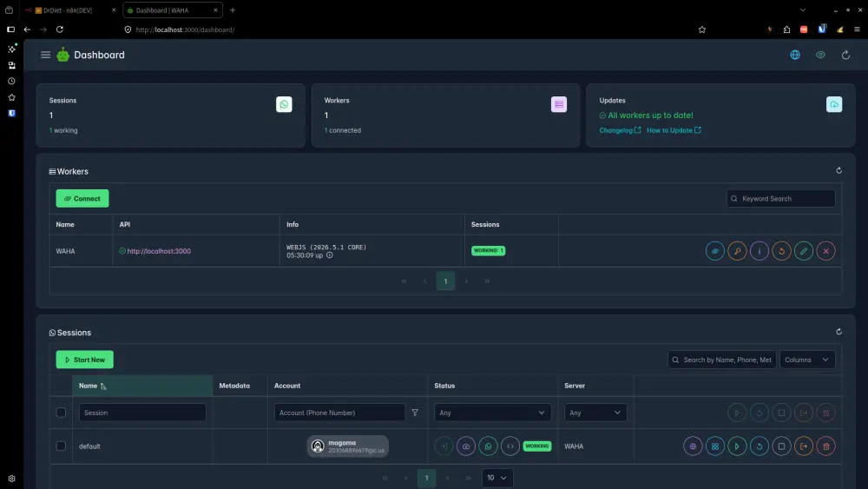The height and width of the screenshot is (489, 868).
Task: Click the purple list icon on the Workers card
Action: 558,104
